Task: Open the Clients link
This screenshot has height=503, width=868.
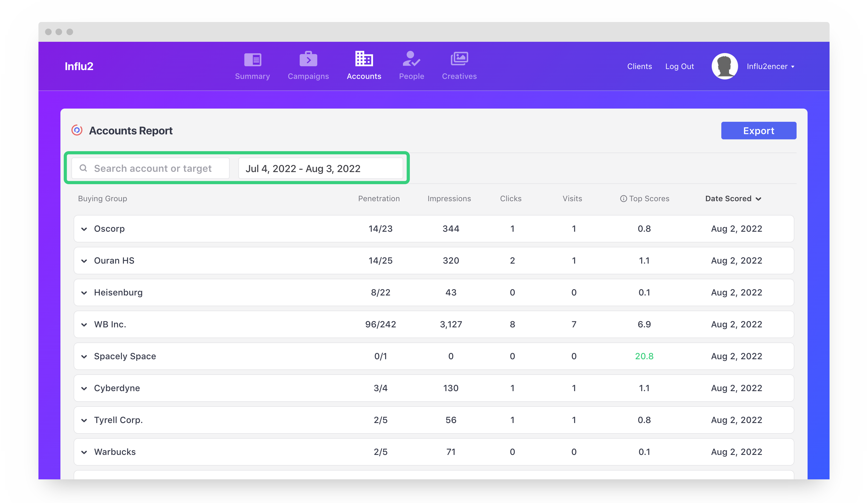Action: [x=639, y=66]
